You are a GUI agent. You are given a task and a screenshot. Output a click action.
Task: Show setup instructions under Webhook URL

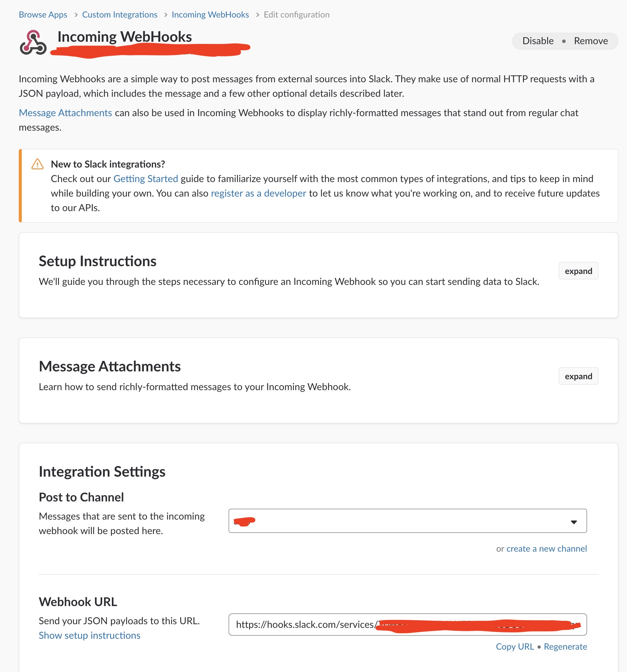pyautogui.click(x=89, y=635)
